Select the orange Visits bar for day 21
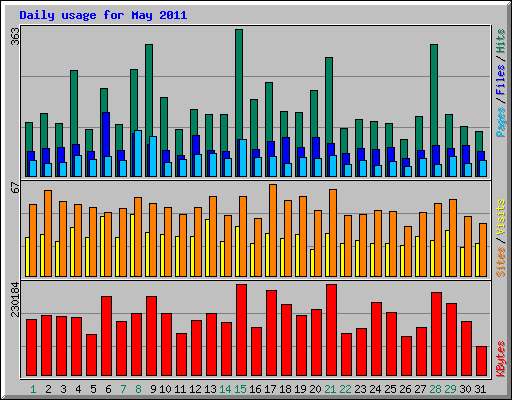The height and width of the screenshot is (400, 512). [333, 233]
